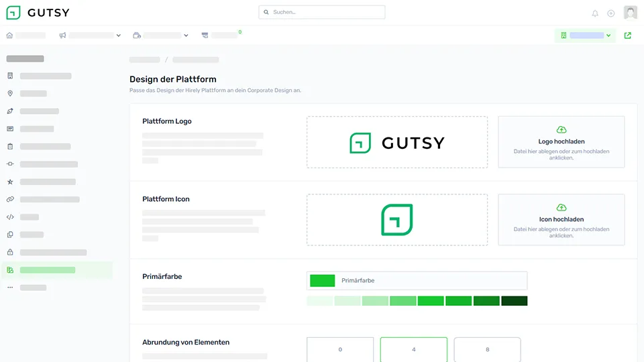Click the cloud upload icon above Logo hochladen
644x362 pixels.
click(561, 129)
